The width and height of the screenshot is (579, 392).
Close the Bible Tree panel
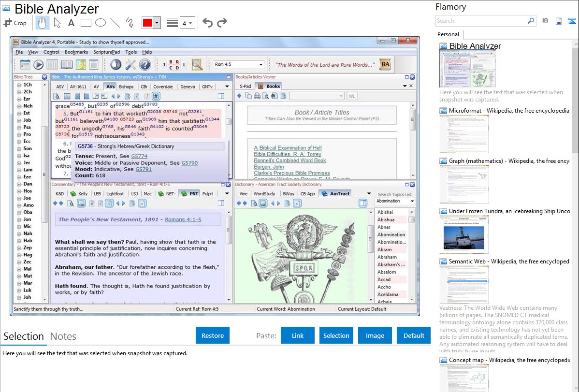(44, 77)
